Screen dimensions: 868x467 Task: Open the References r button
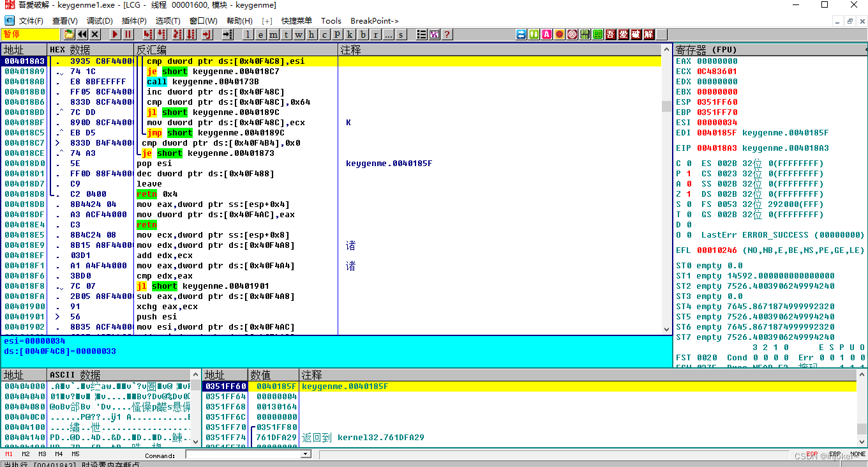pyautogui.click(x=375, y=34)
